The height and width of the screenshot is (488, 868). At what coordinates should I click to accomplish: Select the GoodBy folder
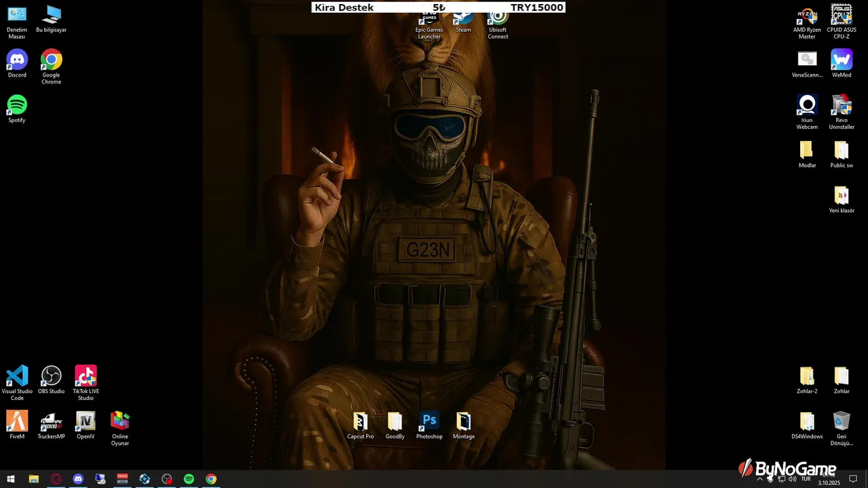click(395, 426)
